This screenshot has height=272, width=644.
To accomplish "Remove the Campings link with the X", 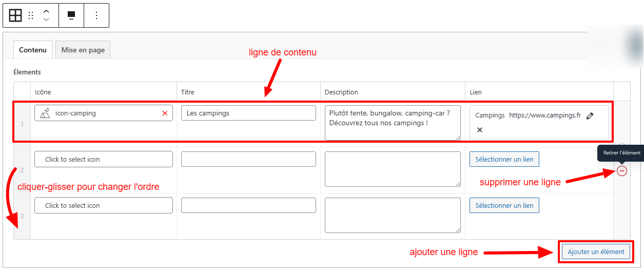I will tap(480, 130).
